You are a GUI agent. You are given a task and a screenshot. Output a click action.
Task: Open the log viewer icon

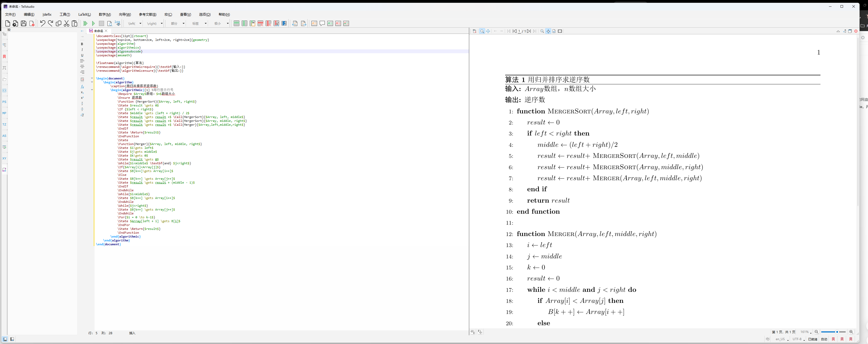click(x=117, y=23)
